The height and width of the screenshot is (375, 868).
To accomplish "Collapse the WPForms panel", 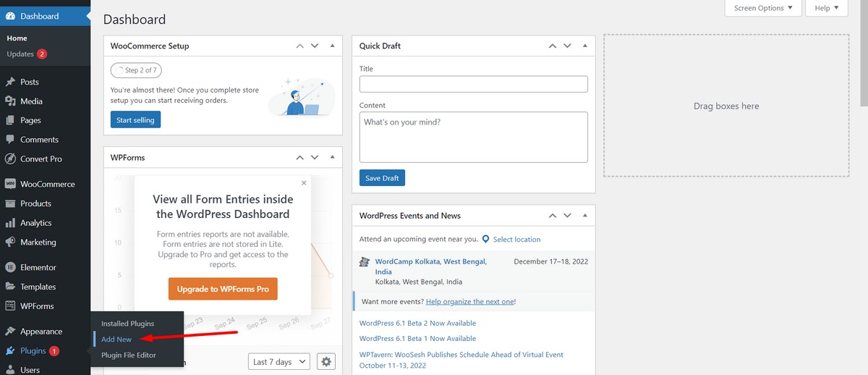I will pyautogui.click(x=332, y=157).
